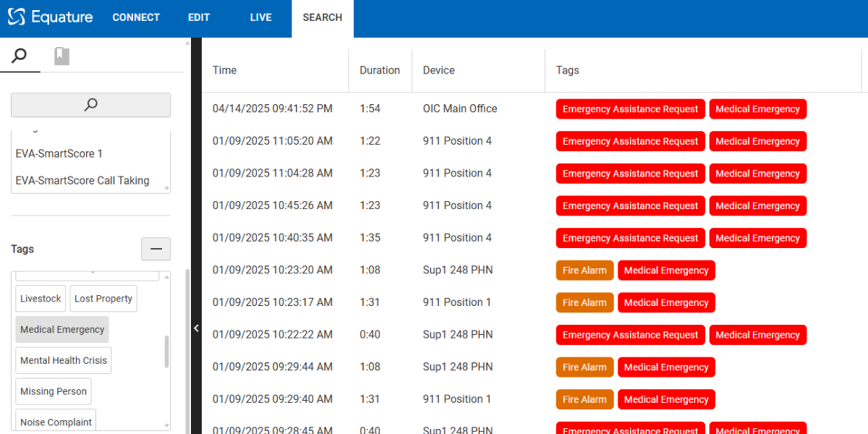This screenshot has height=434, width=868.
Task: Collapse the left sidebar using the chevron arrow
Action: point(196,328)
